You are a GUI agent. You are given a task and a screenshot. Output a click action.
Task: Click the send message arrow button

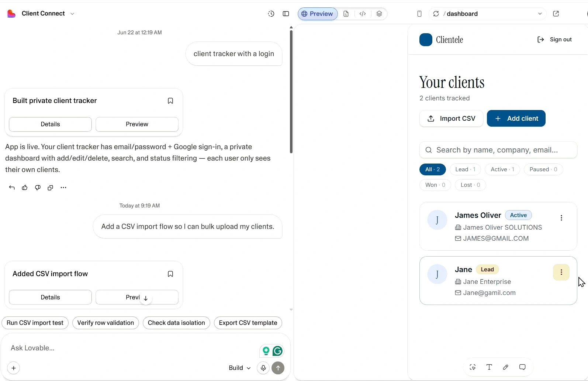click(x=278, y=368)
